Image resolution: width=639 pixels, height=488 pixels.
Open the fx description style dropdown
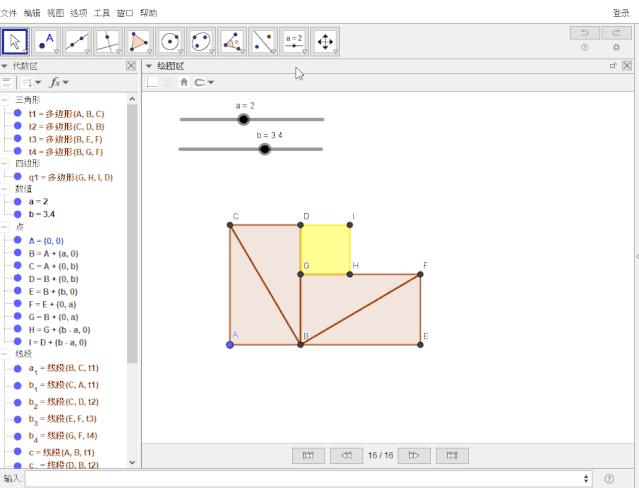click(59, 82)
